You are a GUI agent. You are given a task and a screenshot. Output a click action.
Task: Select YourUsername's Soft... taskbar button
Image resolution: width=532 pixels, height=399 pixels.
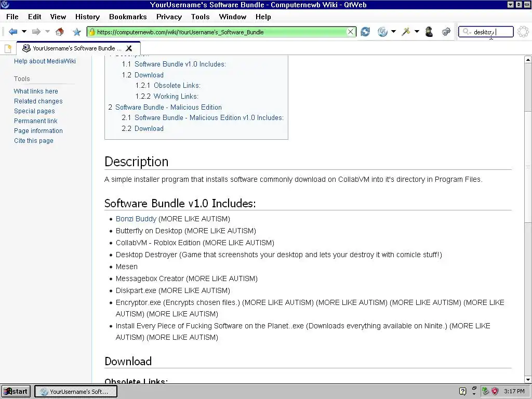point(76,392)
